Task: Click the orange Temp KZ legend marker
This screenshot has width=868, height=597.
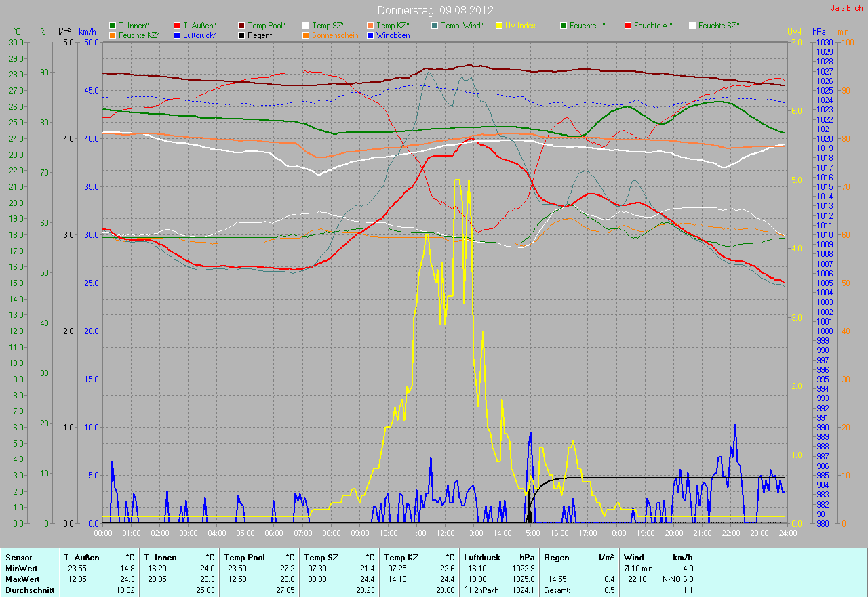Action: pyautogui.click(x=370, y=26)
